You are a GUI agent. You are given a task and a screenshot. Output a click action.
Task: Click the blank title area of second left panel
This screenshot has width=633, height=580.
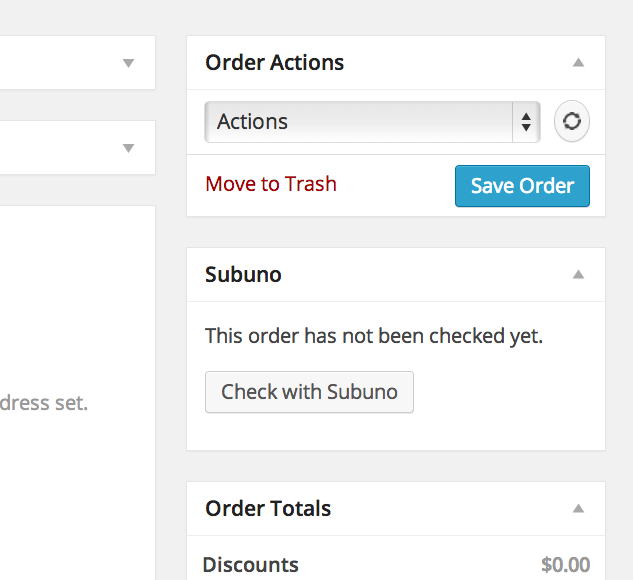pyautogui.click(x=61, y=147)
